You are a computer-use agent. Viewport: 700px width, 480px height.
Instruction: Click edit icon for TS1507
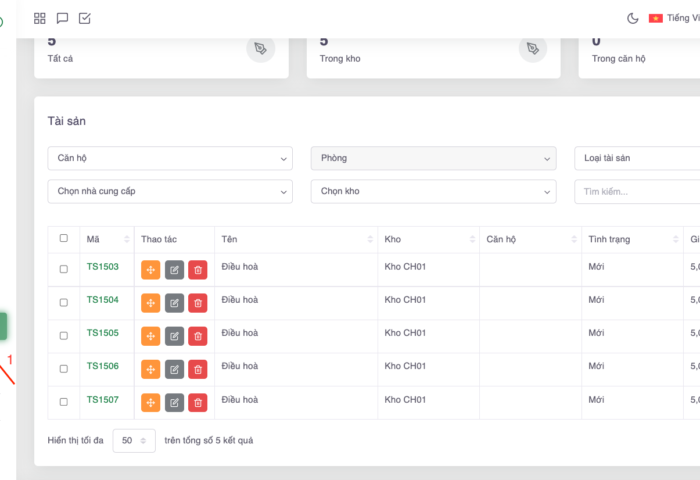(174, 402)
